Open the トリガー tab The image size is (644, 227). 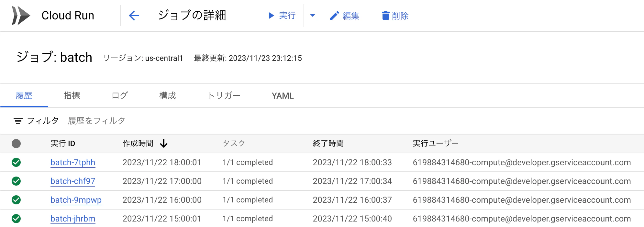coord(224,96)
